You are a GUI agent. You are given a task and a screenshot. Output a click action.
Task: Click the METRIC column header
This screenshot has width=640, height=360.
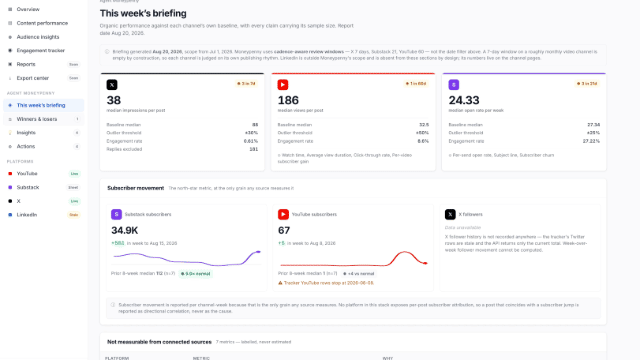[201, 358]
